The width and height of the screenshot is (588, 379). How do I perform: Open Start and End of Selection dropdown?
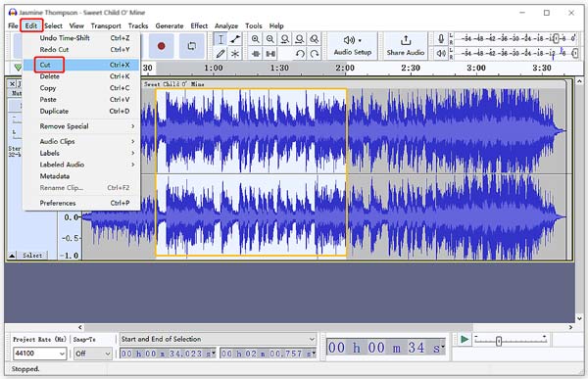click(218, 339)
